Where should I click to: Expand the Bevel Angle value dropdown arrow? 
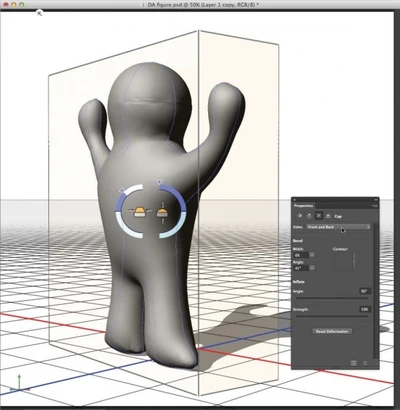(x=312, y=268)
